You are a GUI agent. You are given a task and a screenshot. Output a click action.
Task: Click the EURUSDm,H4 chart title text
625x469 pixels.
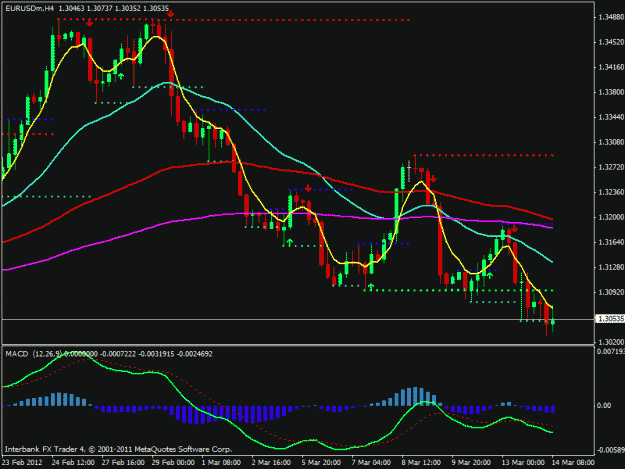29,8
